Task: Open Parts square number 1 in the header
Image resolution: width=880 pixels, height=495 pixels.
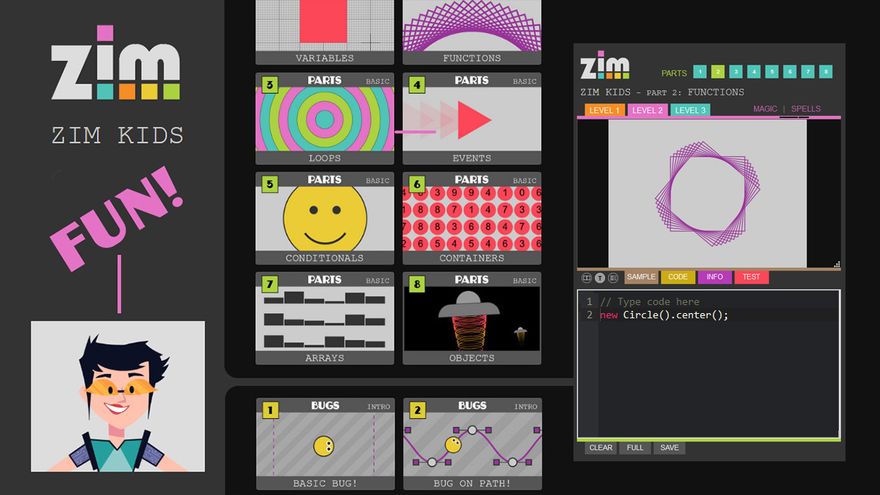Action: click(700, 72)
